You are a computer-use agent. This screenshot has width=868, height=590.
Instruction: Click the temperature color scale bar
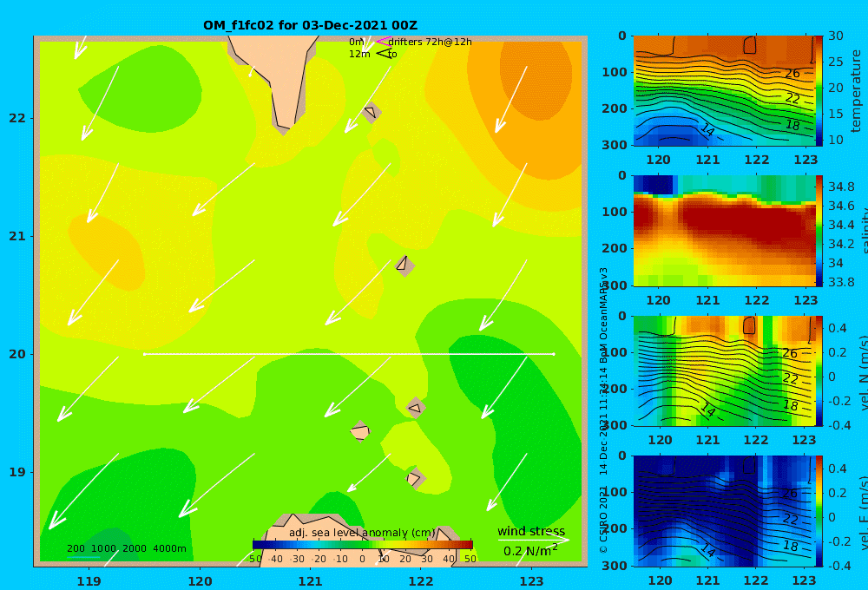tap(819, 90)
